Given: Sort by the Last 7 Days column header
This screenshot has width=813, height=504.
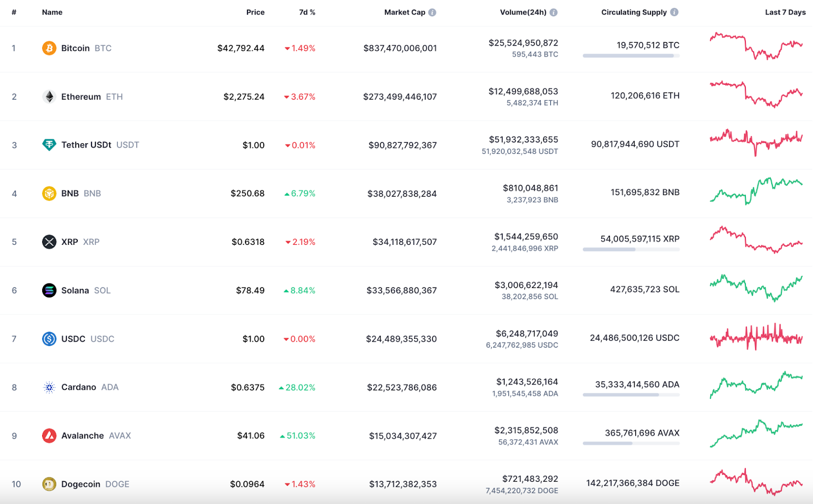Looking at the screenshot, I should (785, 12).
